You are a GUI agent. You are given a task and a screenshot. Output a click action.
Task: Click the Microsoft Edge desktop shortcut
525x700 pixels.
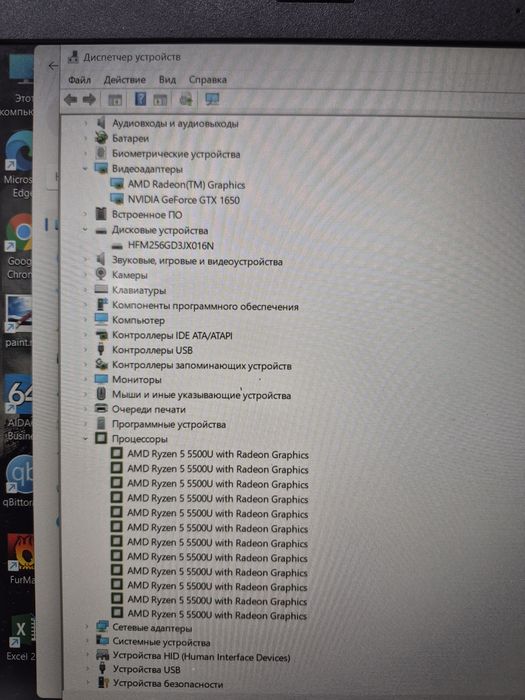coord(18,164)
